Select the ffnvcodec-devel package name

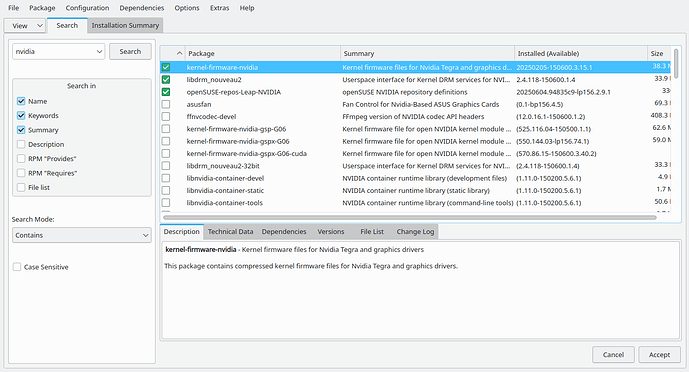click(x=211, y=116)
